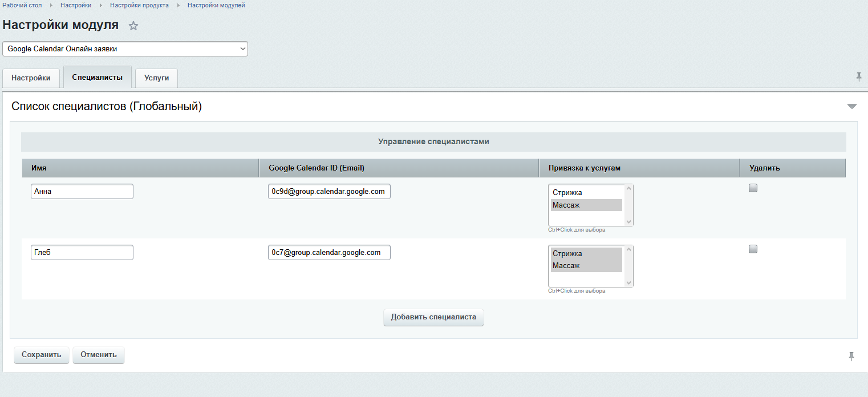Image resolution: width=868 pixels, height=397 pixels.
Task: Click Глеб's Google Calendar ID field
Action: click(329, 253)
